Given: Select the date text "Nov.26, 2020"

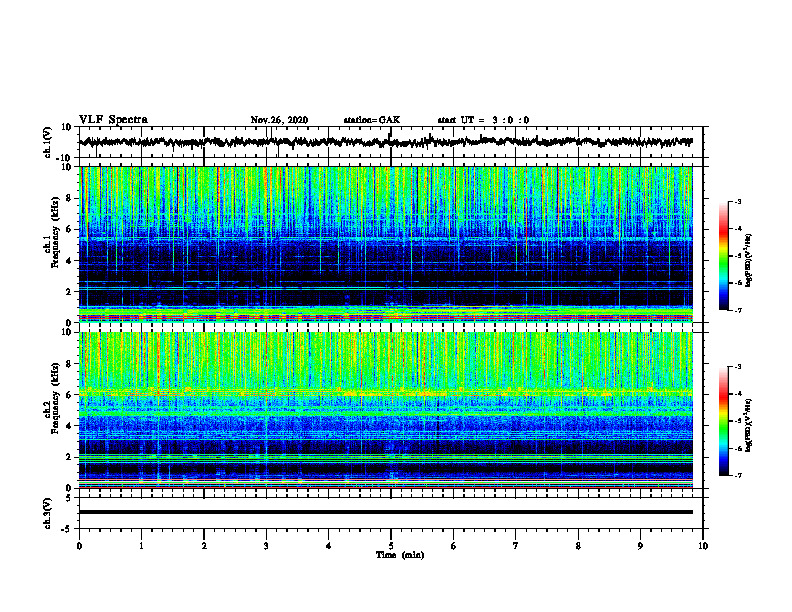Looking at the screenshot, I should (279, 120).
